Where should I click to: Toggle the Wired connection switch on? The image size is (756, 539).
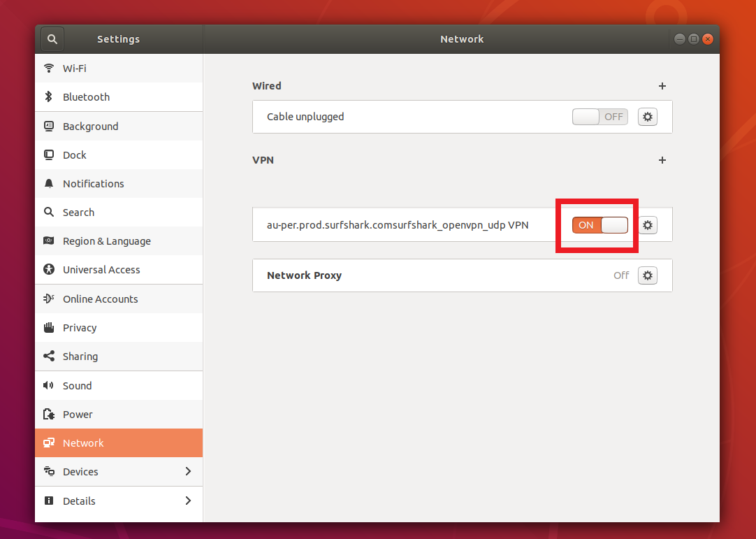tap(599, 117)
